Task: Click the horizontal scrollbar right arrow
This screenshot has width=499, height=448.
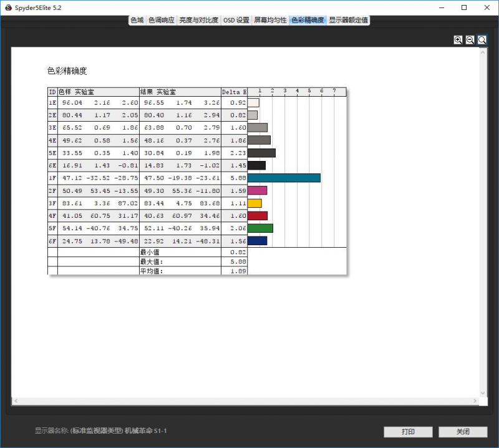Action: (475, 401)
